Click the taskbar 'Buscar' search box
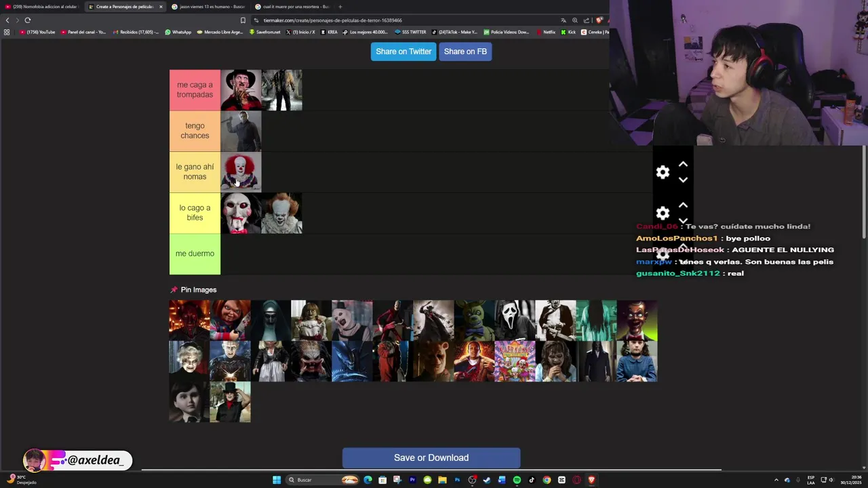Screen dimensions: 868x488 (x=322, y=480)
